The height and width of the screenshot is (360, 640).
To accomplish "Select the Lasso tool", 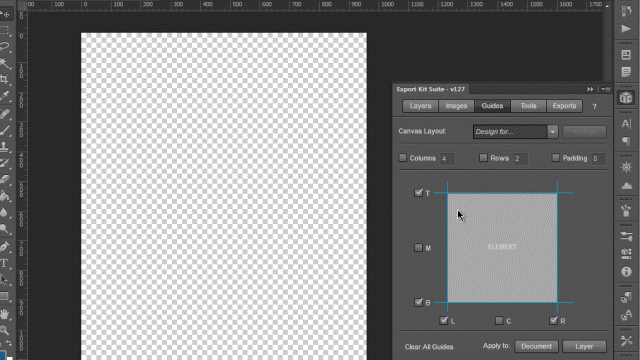I will pyautogui.click(x=4, y=47).
